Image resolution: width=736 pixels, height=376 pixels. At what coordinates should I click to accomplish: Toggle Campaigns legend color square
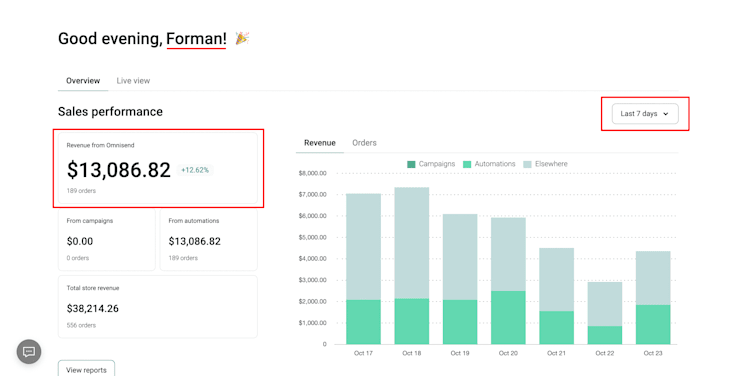point(411,164)
